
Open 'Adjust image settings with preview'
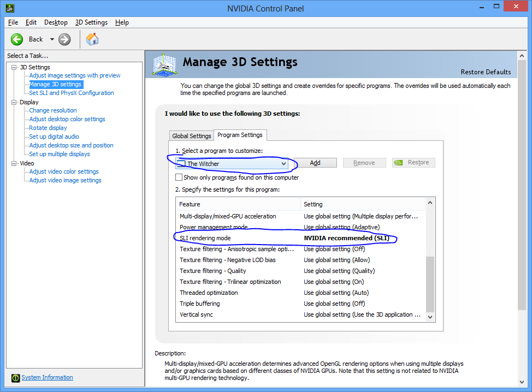pos(75,75)
